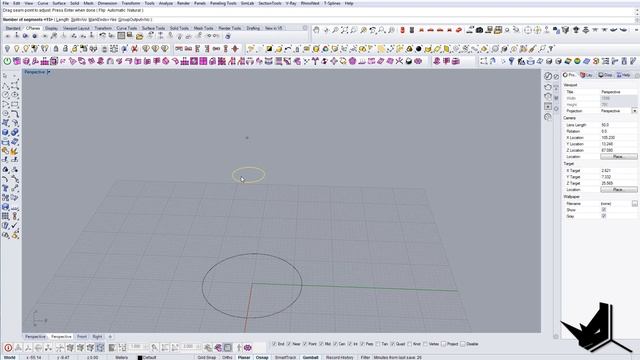
Task: Toggle the Quad osnap checkbox
Action: click(392, 344)
